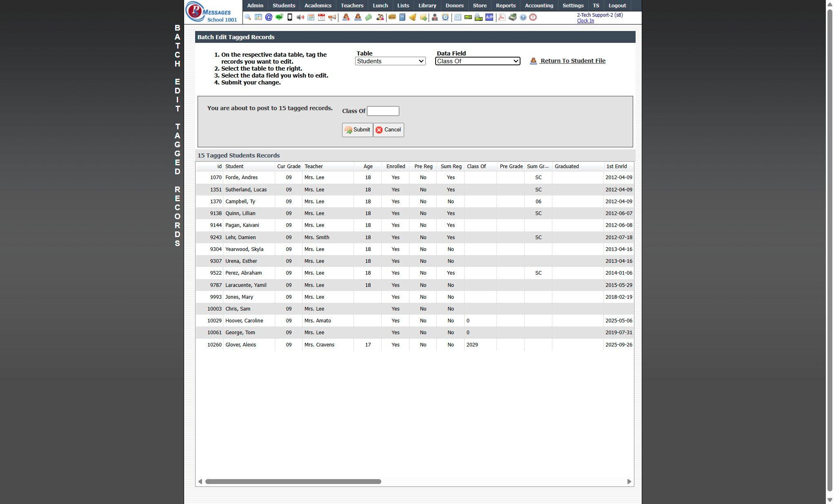This screenshot has height=504, width=834.
Task: Click the red calendar icon
Action: point(322,17)
